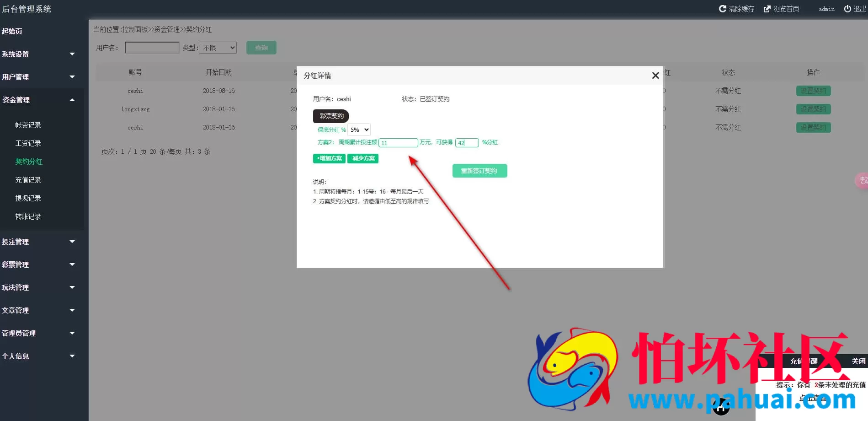The height and width of the screenshot is (421, 868).
Task: Click the 重新签订契约 button
Action: point(479,170)
